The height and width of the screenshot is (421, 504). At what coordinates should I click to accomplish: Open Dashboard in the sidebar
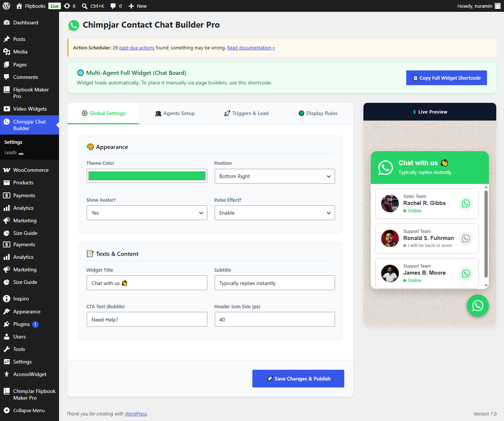click(x=30, y=22)
